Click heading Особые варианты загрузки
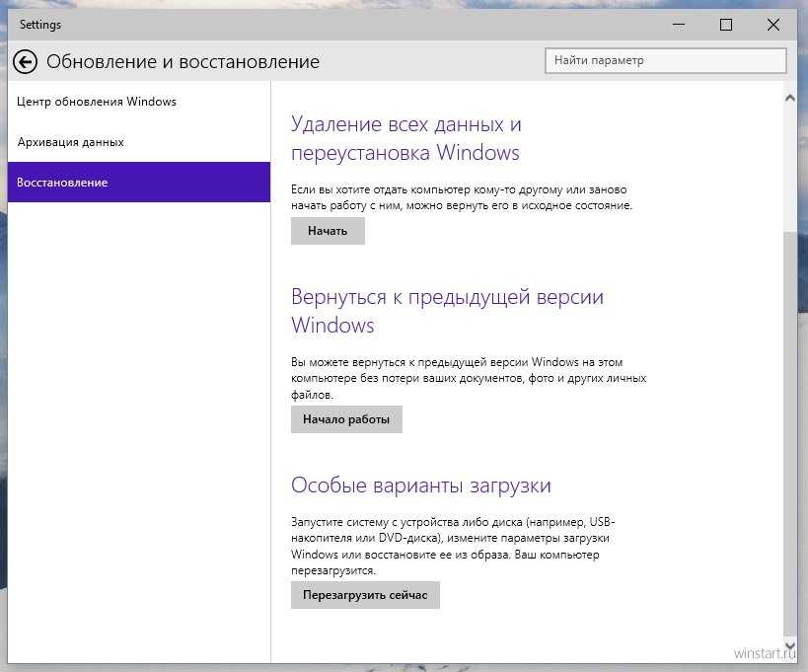This screenshot has height=672, width=808. [421, 485]
